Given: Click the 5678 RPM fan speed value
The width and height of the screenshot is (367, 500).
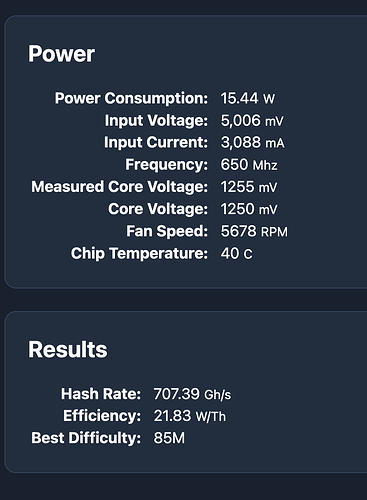Looking at the screenshot, I should coord(254,232).
